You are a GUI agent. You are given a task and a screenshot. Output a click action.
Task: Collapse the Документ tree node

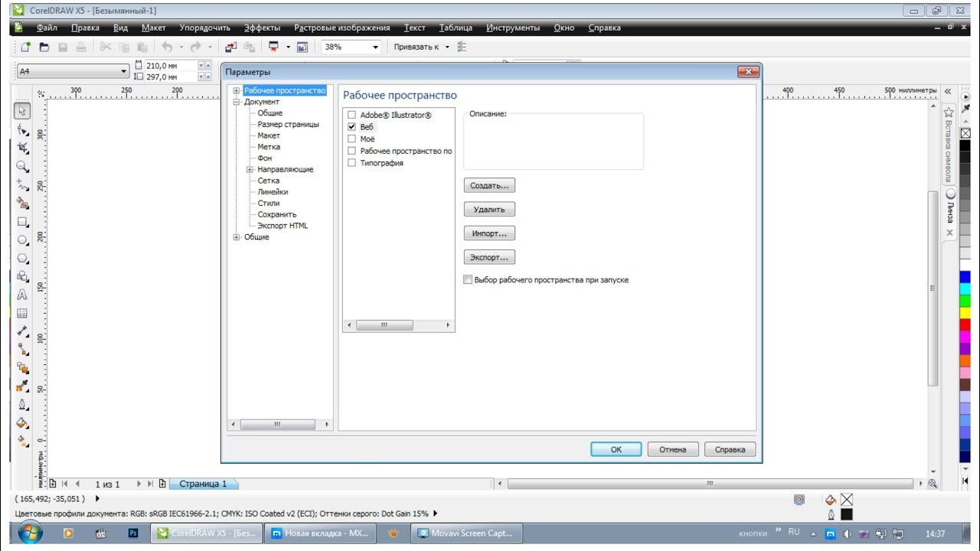[x=237, y=102]
